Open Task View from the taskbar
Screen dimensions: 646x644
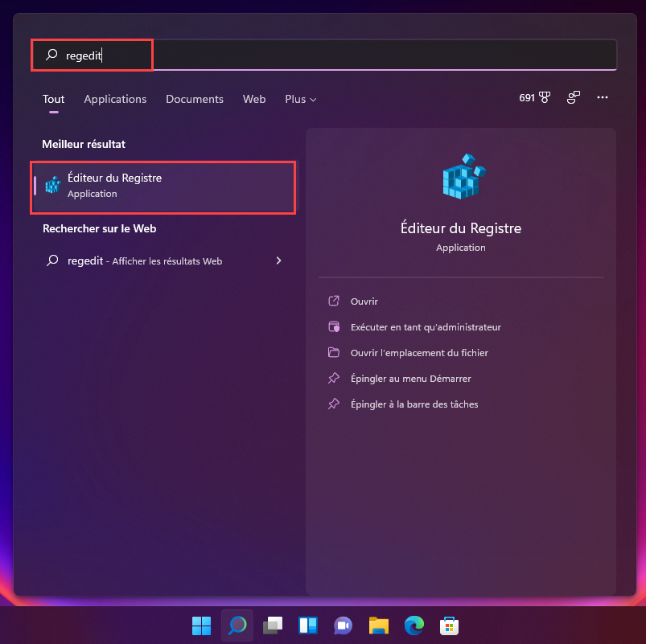pos(273,626)
